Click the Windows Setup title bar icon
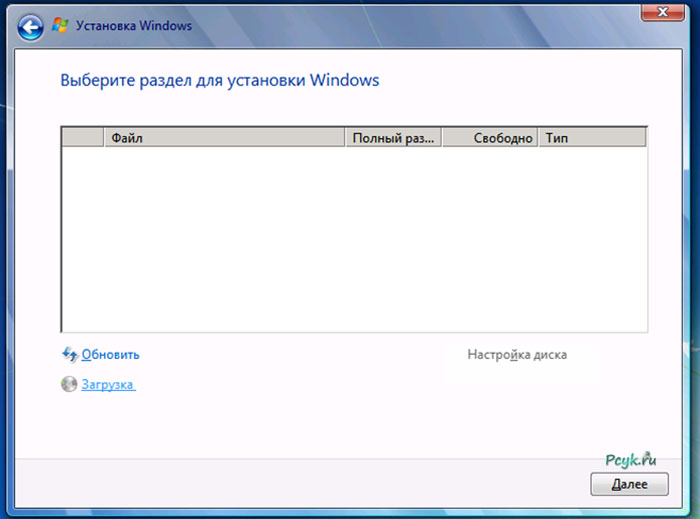This screenshot has height=519, width=700. coord(60,24)
